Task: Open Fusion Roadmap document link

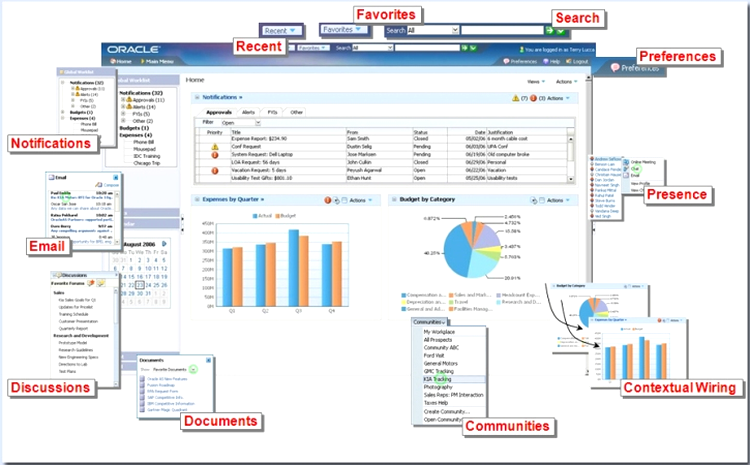Action: [x=161, y=385]
